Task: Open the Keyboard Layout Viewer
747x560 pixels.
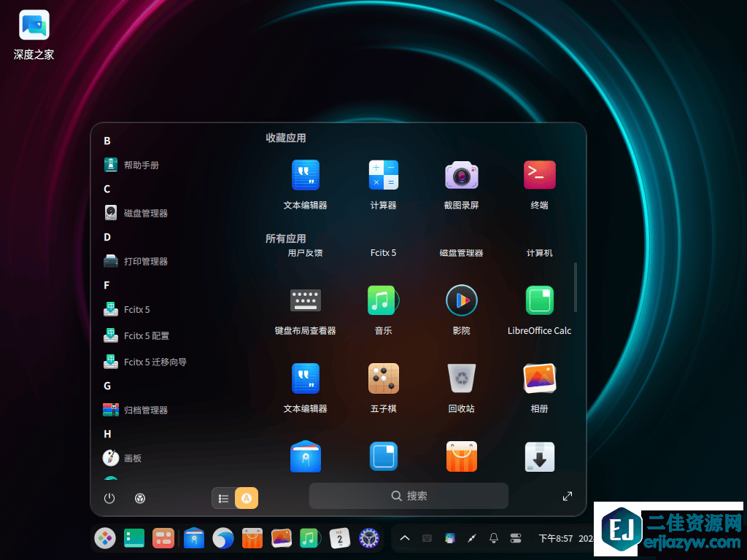Action: pos(305,300)
